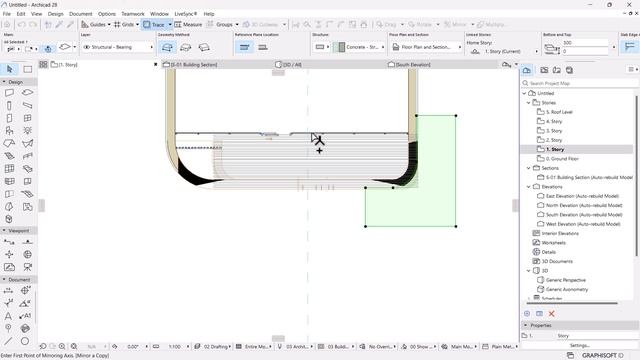Choose the Slab tool in the Design panel
This screenshot has width=640, height=360.
(27, 93)
